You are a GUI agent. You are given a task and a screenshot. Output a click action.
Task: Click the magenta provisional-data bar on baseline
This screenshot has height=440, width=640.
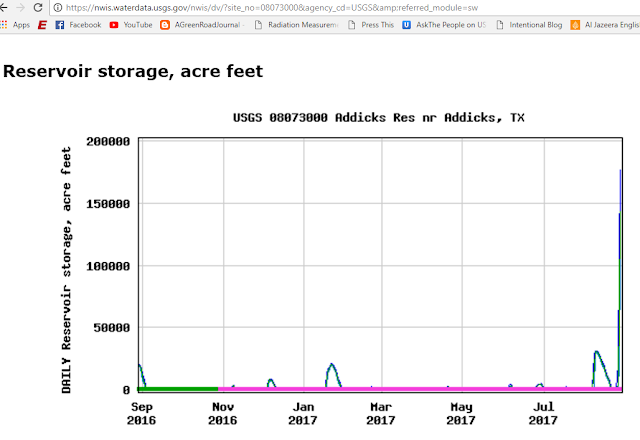(x=420, y=389)
